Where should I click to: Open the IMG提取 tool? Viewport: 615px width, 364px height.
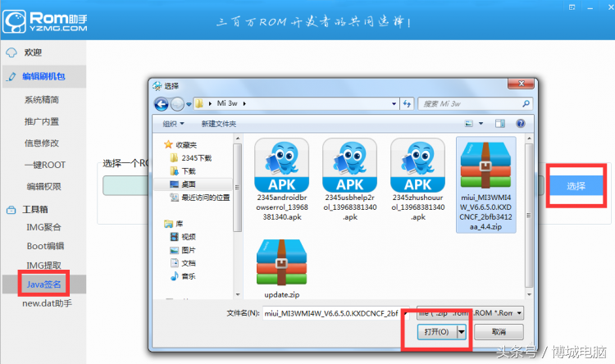point(44,266)
